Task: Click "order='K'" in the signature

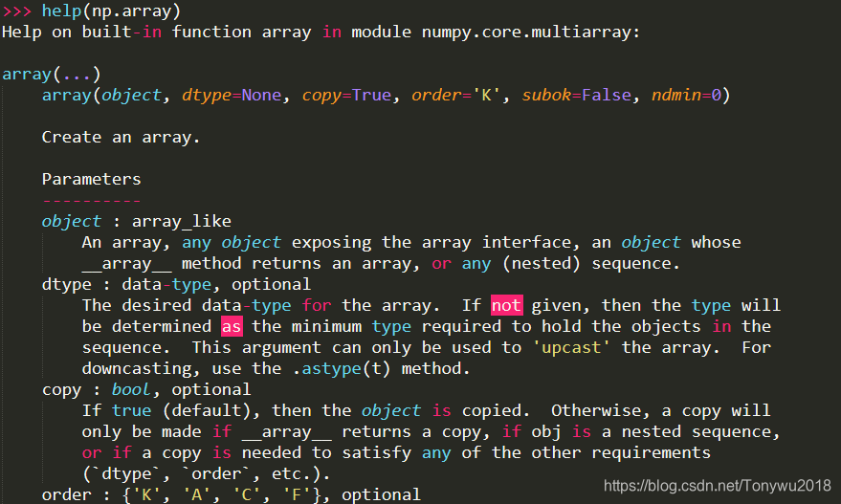Action: (455, 95)
